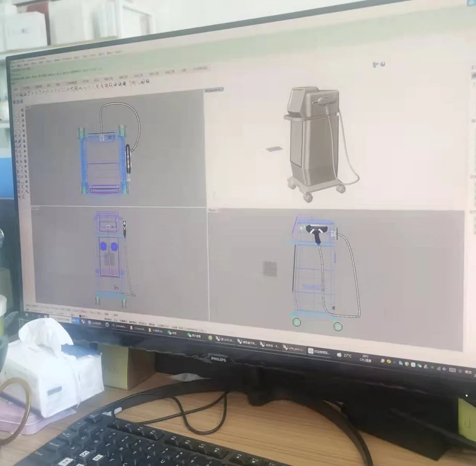The height and width of the screenshot is (466, 476).
Task: Click the green shield tray icon
Action: click(x=406, y=364)
